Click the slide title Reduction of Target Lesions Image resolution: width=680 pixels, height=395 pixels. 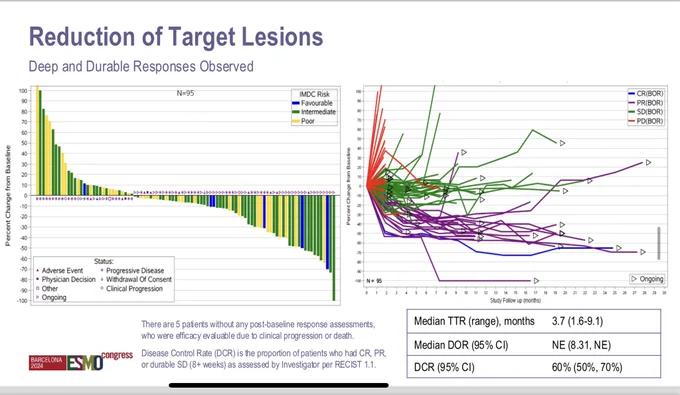click(x=176, y=36)
